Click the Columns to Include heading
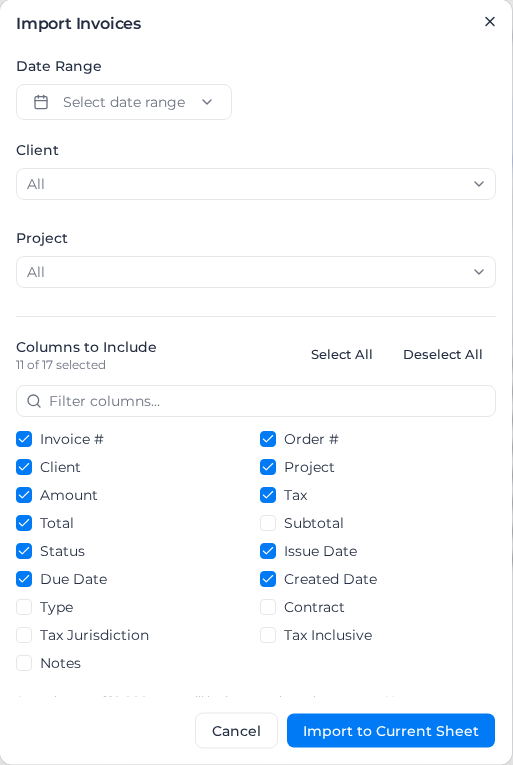The image size is (513, 765). pyautogui.click(x=86, y=347)
